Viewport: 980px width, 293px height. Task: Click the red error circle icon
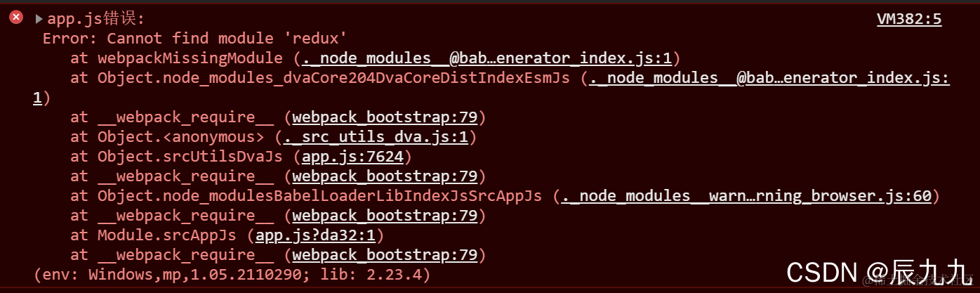point(16,18)
